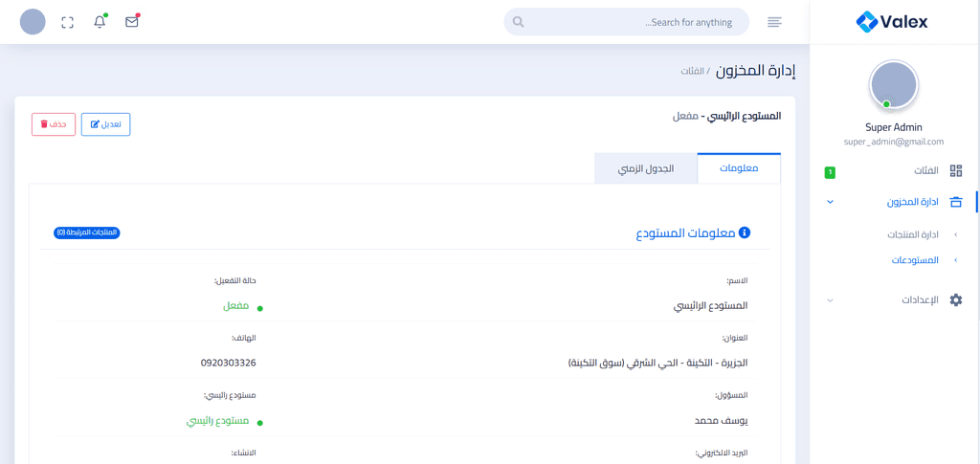980x464 pixels.
Task: Click the البريد الالكتروني field label
Action: pyautogui.click(x=722, y=453)
